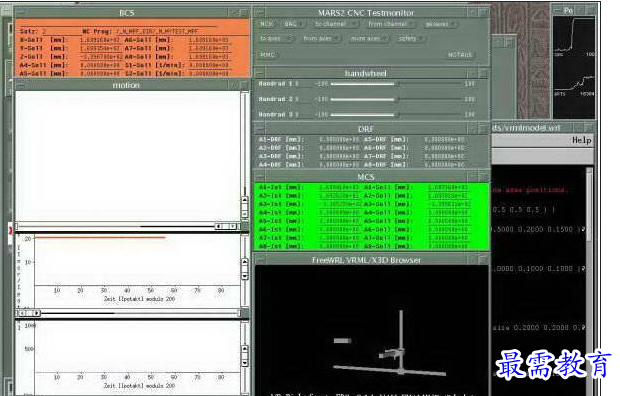Click the Handrad 1 slider track

pos(397,84)
